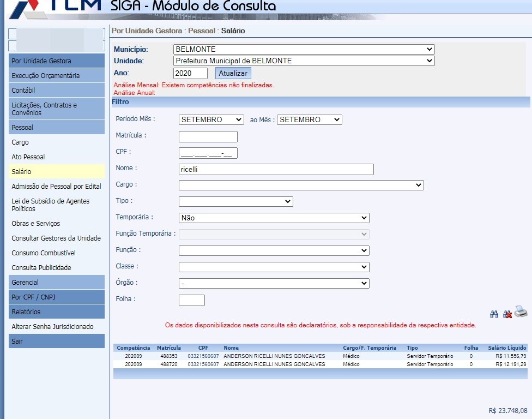The height and width of the screenshot is (419, 532).
Task: Click the Ano field showing 2020
Action: click(190, 73)
